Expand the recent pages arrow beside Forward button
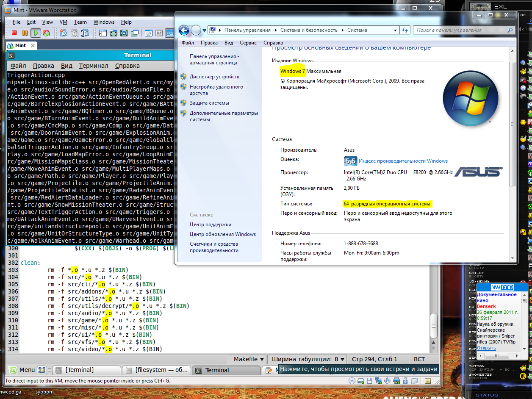Screen dimensions: 532x399 (x=204, y=30)
